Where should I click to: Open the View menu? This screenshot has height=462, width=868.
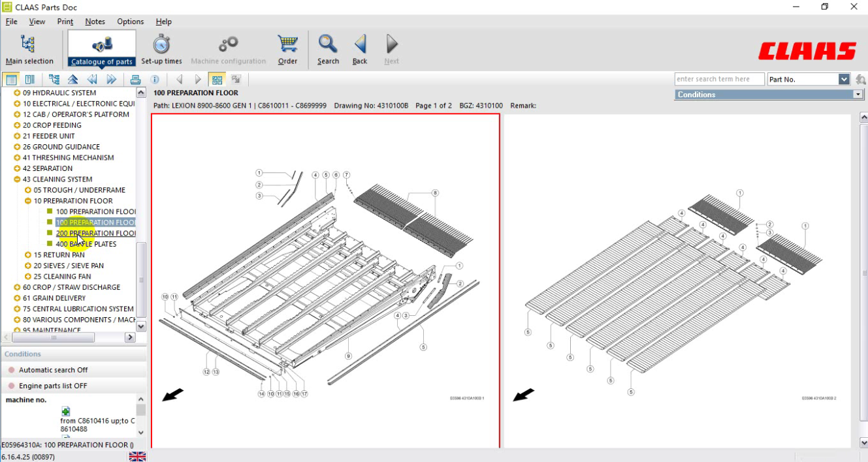coord(37,22)
